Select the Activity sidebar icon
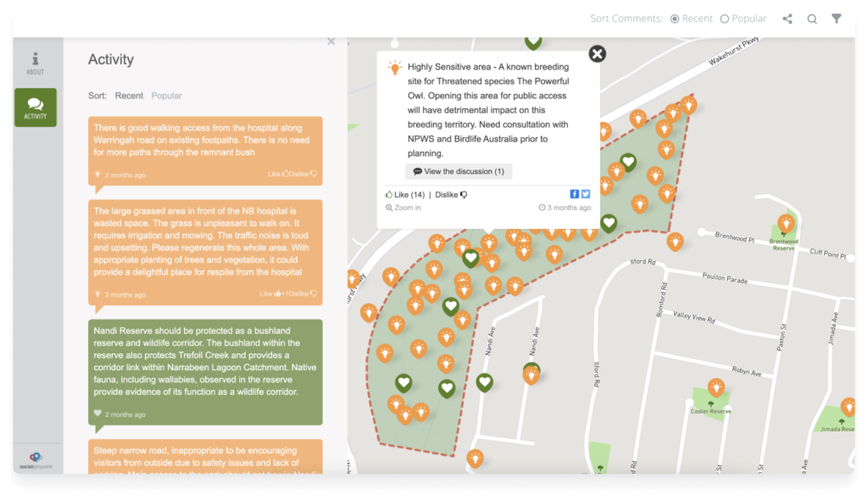This screenshot has width=868, height=500. click(x=36, y=108)
